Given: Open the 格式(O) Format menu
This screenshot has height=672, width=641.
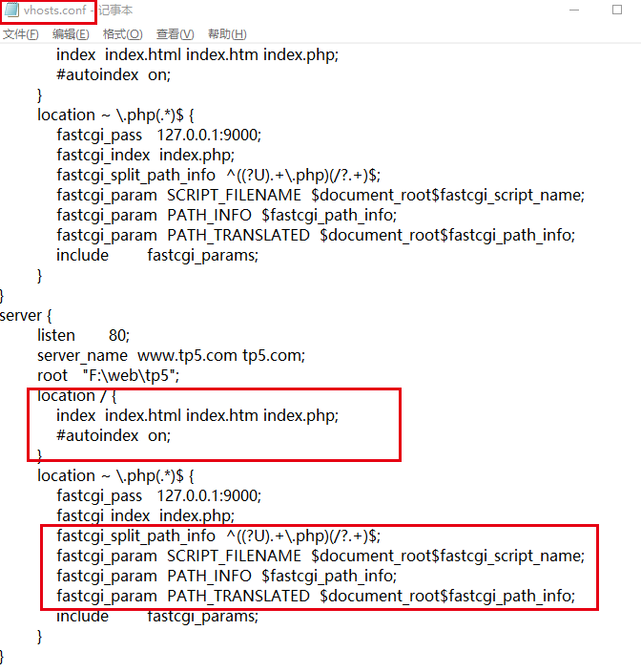Looking at the screenshot, I should click(122, 33).
